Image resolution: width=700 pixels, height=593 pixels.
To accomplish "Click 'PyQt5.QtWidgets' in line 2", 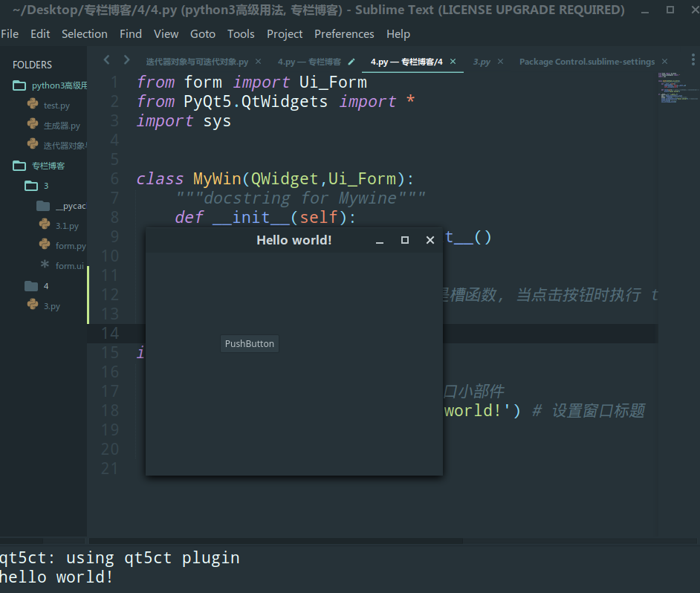I will point(256,102).
